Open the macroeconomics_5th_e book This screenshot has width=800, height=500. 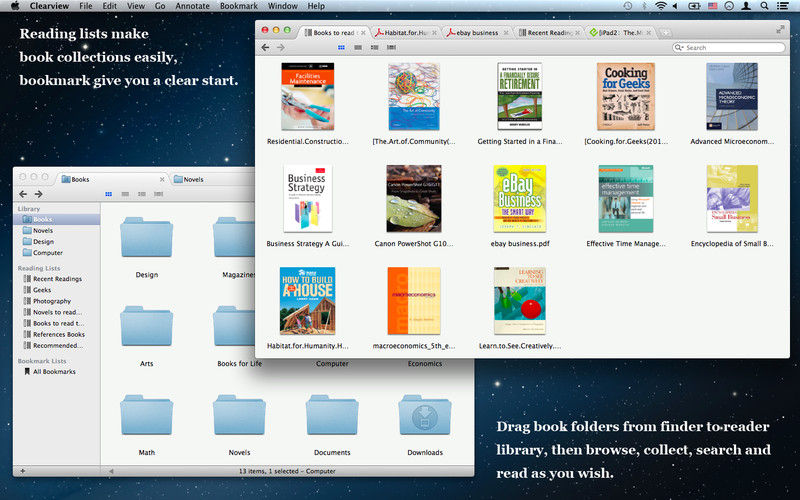(x=414, y=301)
